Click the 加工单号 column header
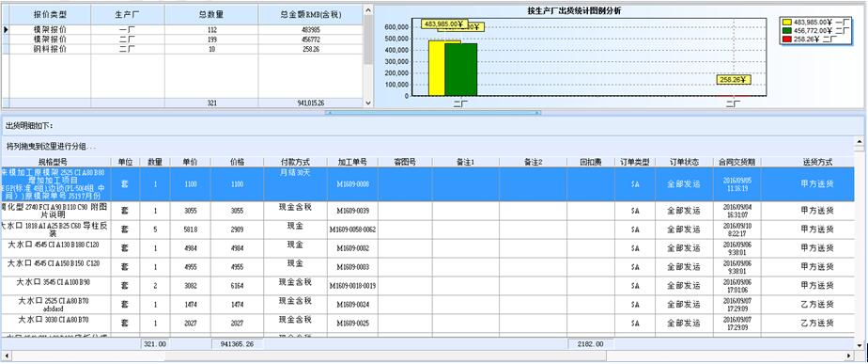 352,162
